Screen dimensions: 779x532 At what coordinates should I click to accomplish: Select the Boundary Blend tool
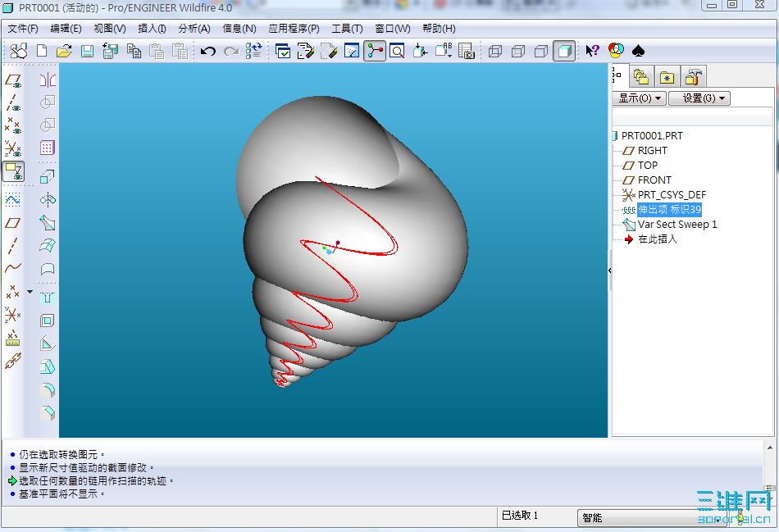coord(48,245)
